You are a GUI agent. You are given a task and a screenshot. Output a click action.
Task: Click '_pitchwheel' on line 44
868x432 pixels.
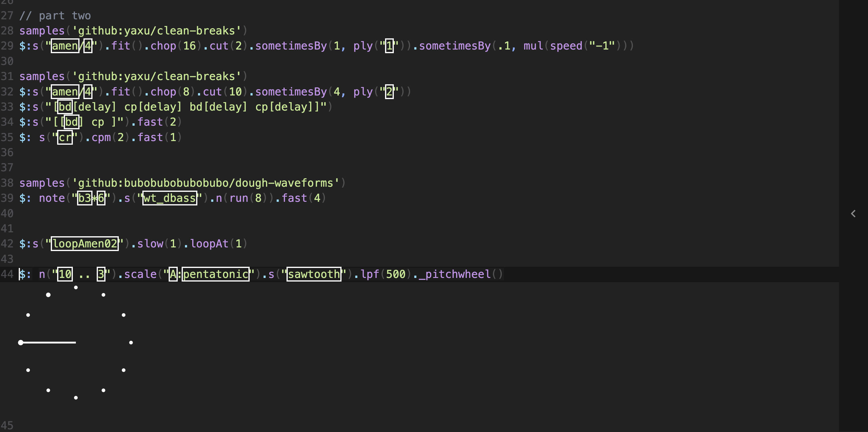(x=455, y=274)
